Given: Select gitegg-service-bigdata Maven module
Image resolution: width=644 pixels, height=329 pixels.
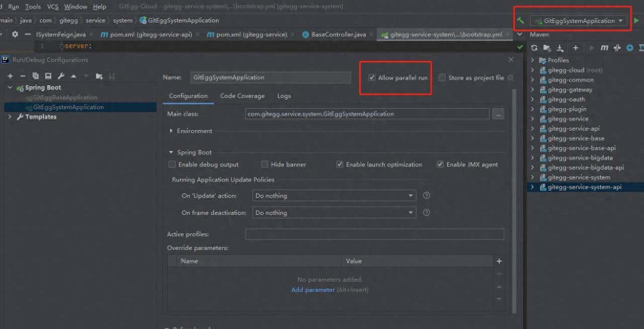Looking at the screenshot, I should click(580, 158).
